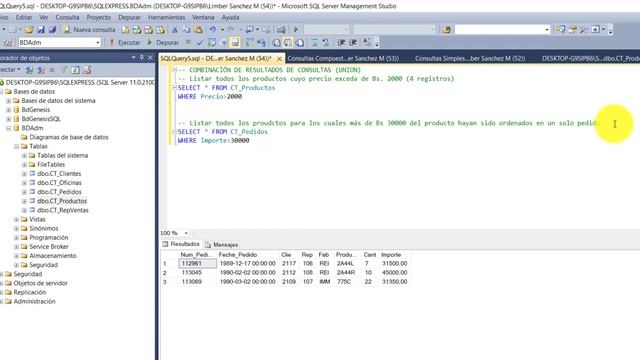Open the Consulta menu

[x=67, y=18]
